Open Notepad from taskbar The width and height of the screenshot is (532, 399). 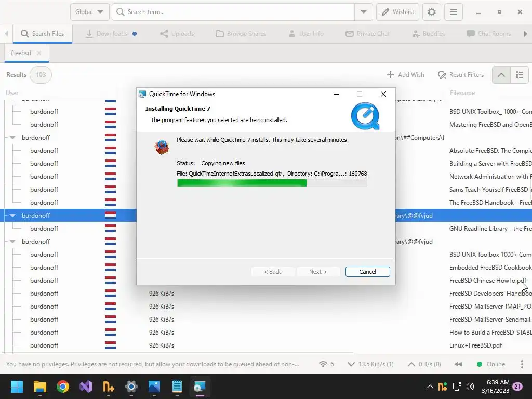coord(177,387)
